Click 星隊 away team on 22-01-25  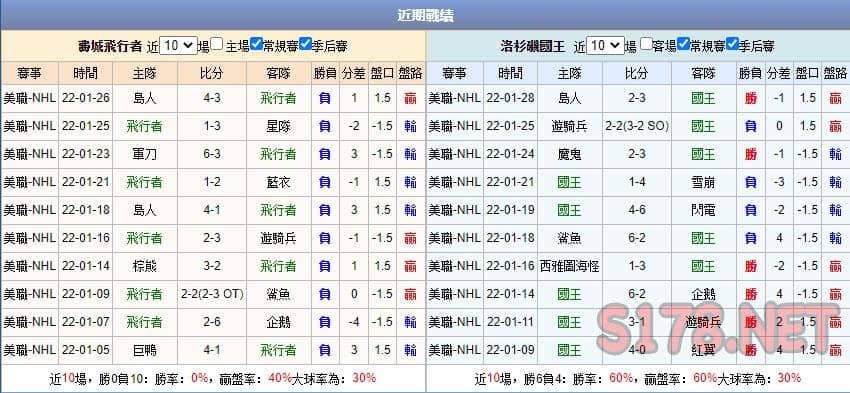point(278,126)
